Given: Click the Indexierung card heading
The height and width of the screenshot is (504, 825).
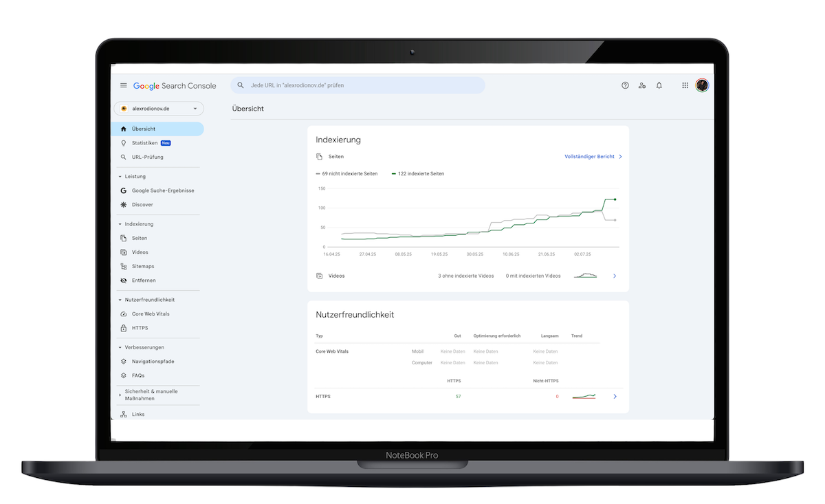Looking at the screenshot, I should (x=338, y=140).
